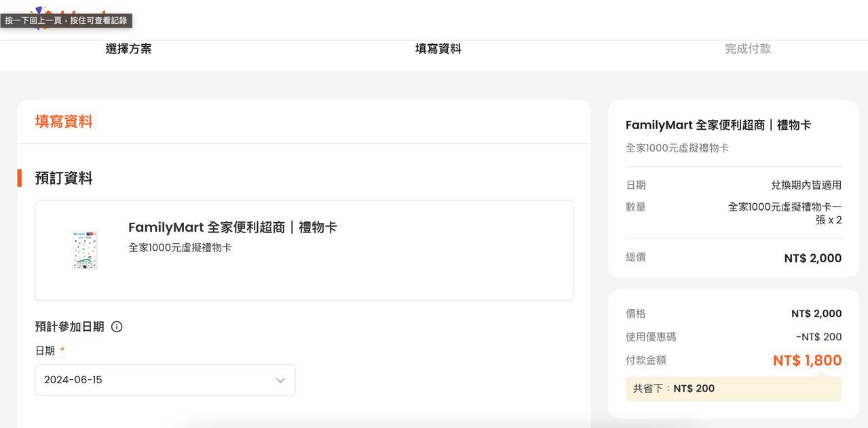This screenshot has height=428, width=868.
Task: Click the 使用優惠碼 label
Action: coord(651,337)
